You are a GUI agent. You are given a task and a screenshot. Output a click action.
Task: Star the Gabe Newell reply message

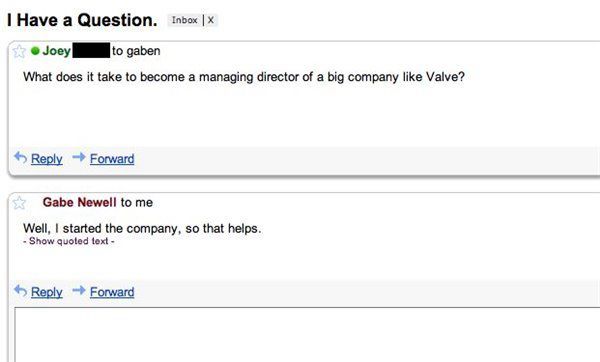tap(19, 203)
